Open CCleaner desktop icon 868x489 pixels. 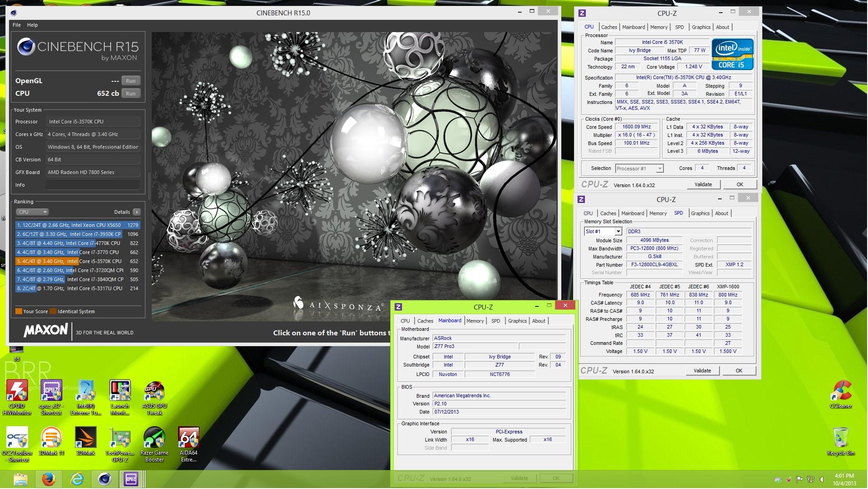[841, 395]
